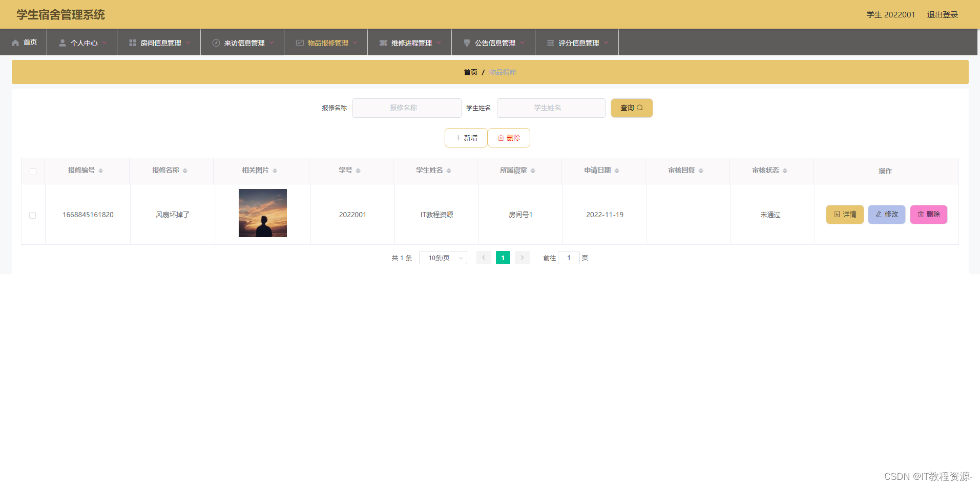Click the list icon beside 评分信息管理
The image size is (980, 486).
(x=551, y=43)
